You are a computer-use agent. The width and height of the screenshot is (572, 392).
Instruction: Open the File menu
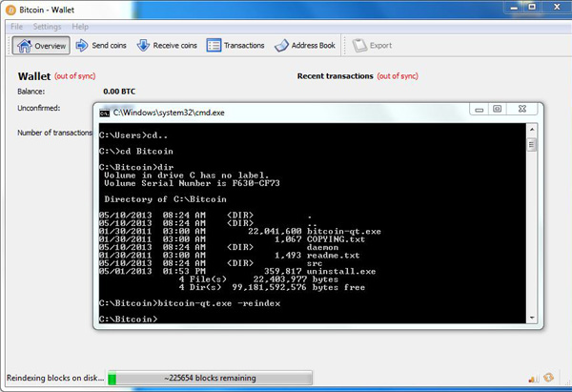16,27
